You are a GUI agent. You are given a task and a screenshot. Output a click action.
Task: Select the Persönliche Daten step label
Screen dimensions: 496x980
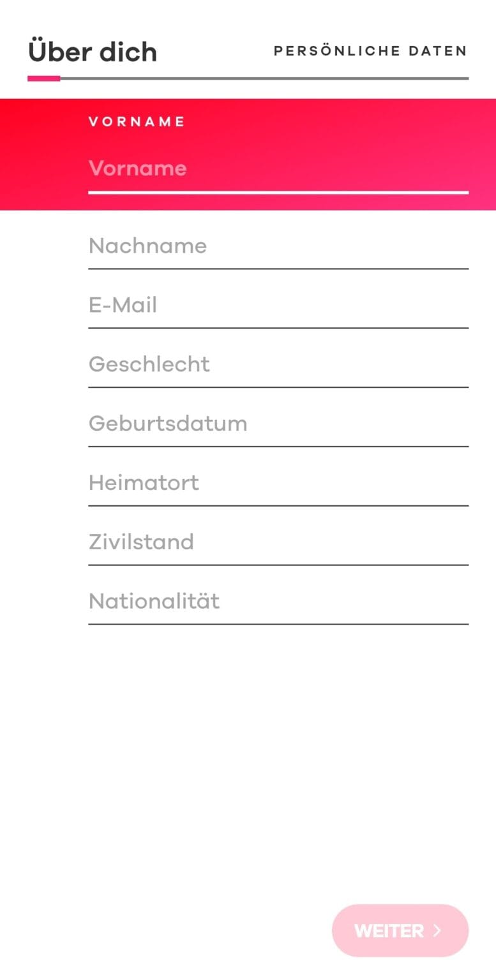point(370,51)
